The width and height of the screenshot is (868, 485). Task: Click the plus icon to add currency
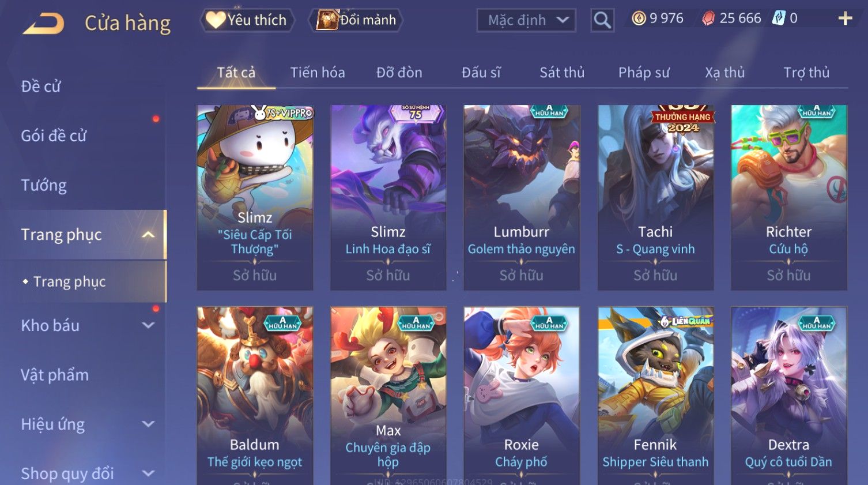tap(845, 19)
